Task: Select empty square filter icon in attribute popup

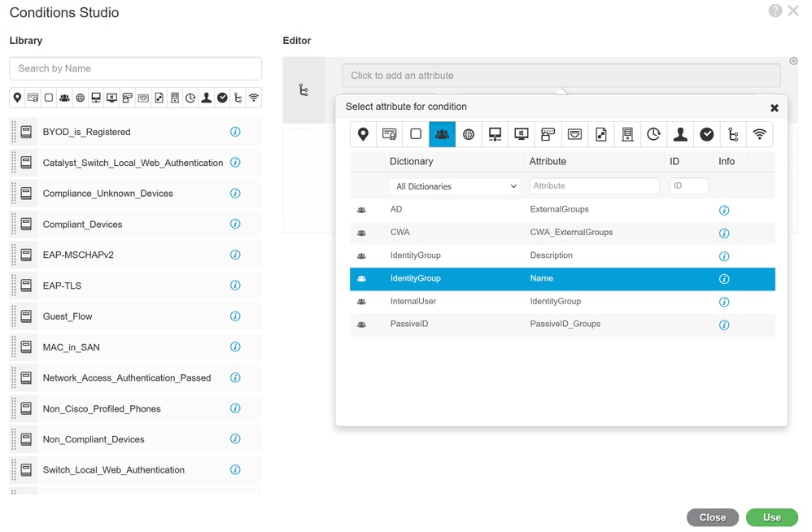Action: [x=416, y=134]
